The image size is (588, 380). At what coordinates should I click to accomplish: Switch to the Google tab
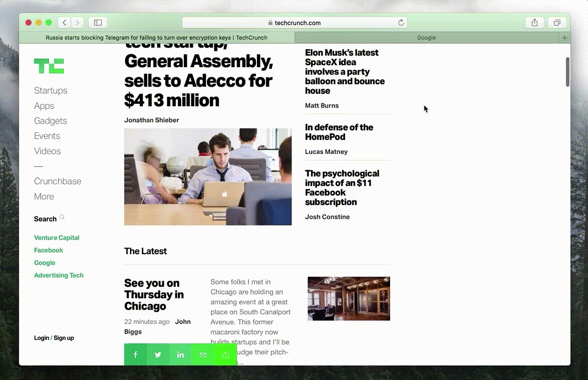click(x=426, y=38)
